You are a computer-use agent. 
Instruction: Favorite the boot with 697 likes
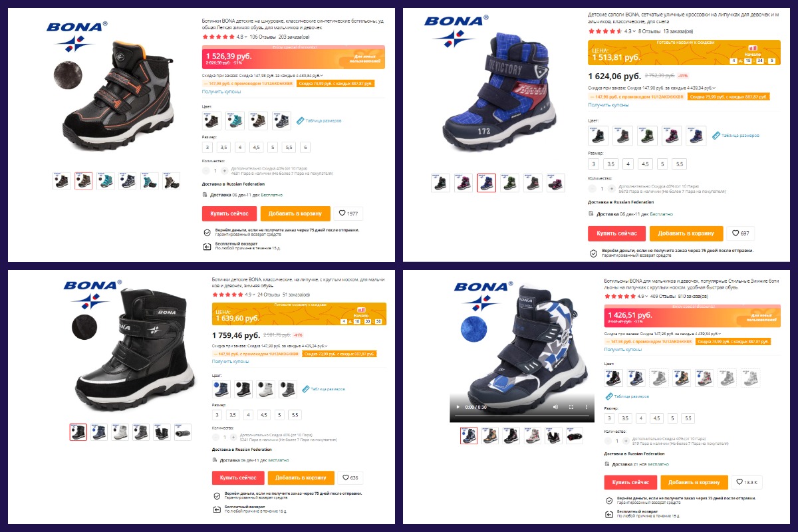(x=740, y=233)
